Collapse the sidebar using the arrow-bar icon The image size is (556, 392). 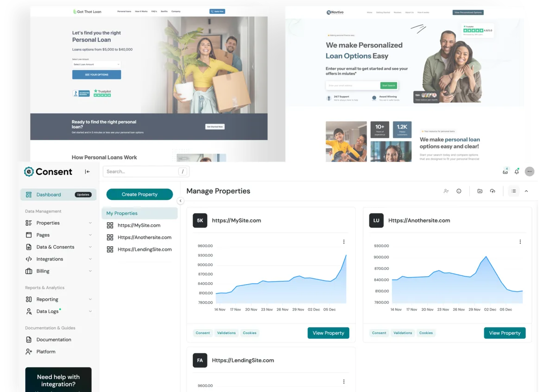[x=87, y=172]
